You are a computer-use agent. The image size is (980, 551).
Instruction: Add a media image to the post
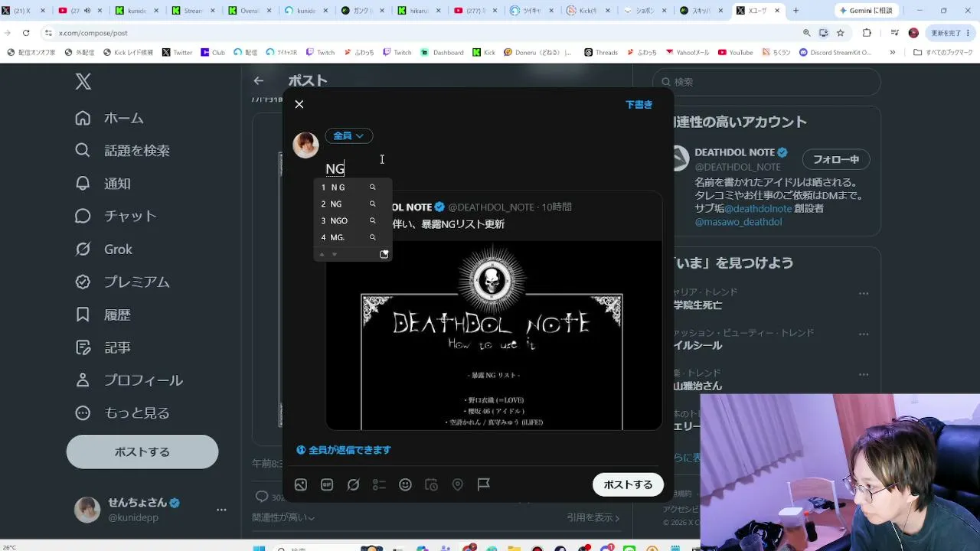point(301,484)
